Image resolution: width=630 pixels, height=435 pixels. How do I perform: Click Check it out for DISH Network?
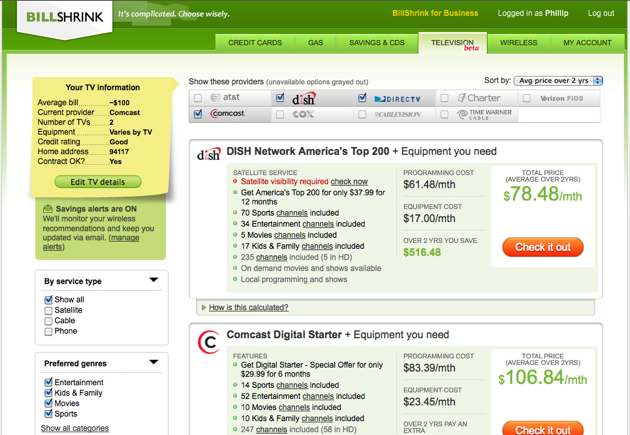[543, 247]
